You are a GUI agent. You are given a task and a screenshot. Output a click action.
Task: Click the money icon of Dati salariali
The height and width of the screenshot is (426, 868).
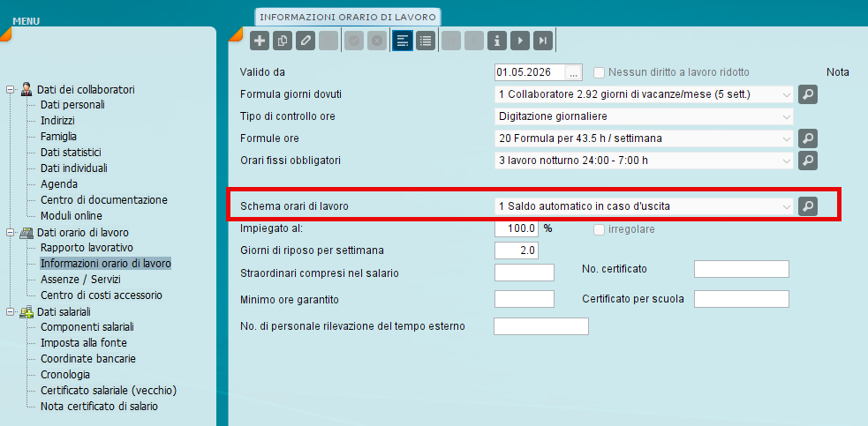coord(26,312)
